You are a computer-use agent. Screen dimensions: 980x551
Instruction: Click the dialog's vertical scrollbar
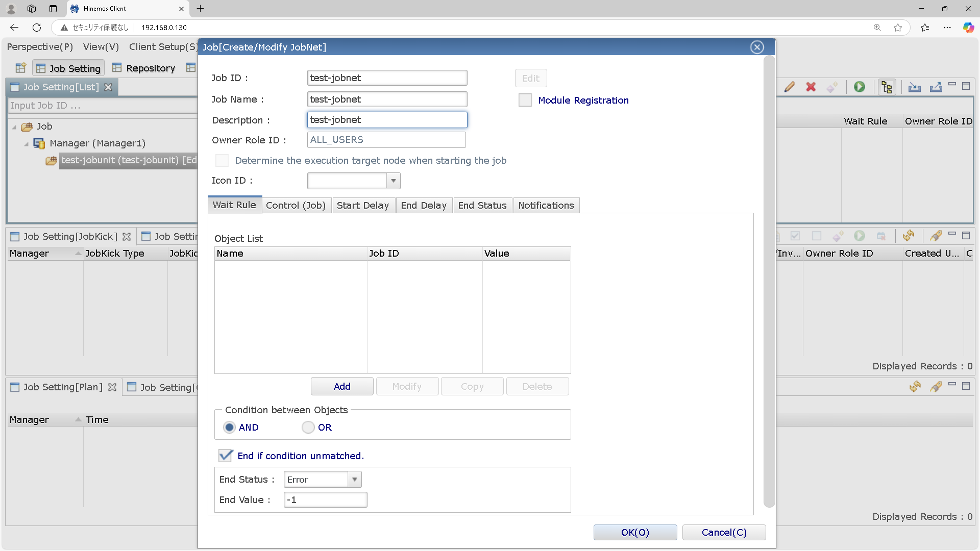[x=769, y=281]
